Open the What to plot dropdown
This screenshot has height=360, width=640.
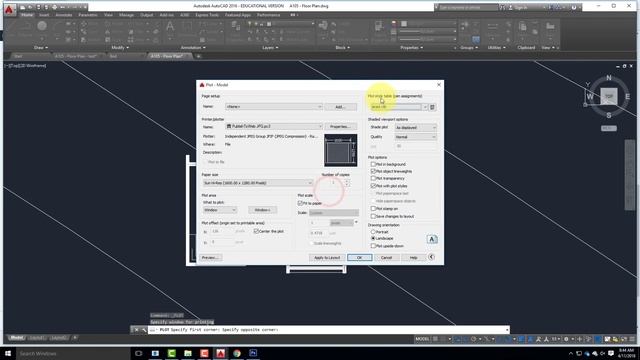click(x=220, y=210)
